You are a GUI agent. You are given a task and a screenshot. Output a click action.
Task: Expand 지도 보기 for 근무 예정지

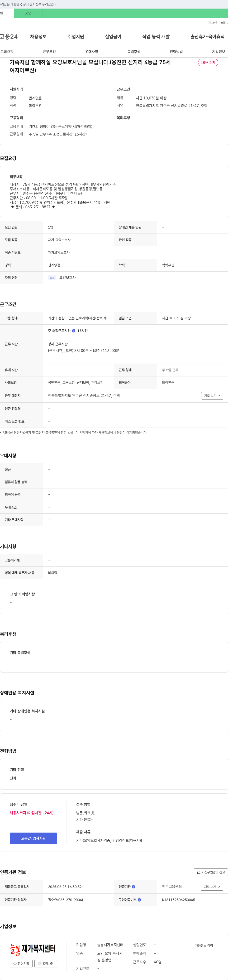pos(212,396)
